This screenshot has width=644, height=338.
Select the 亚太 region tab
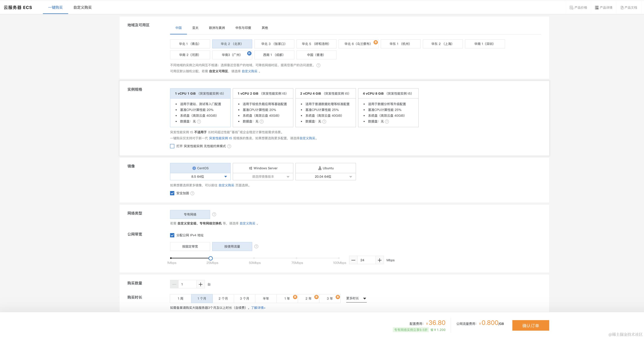195,28
